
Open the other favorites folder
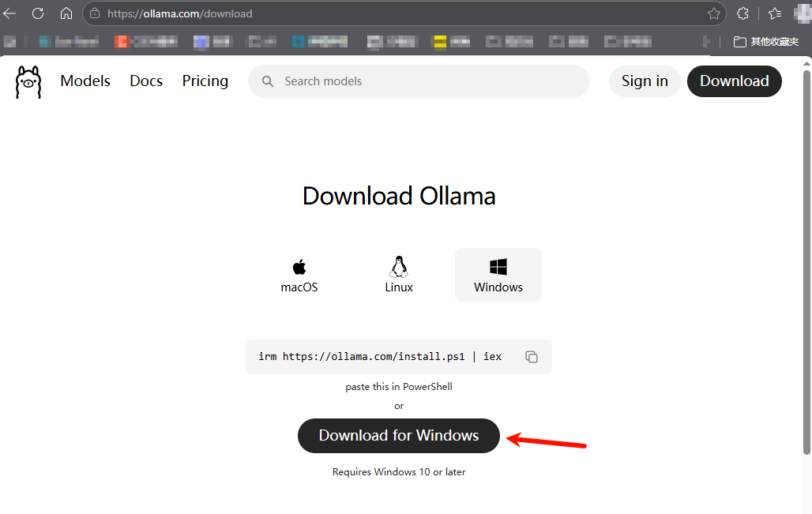[x=766, y=42]
